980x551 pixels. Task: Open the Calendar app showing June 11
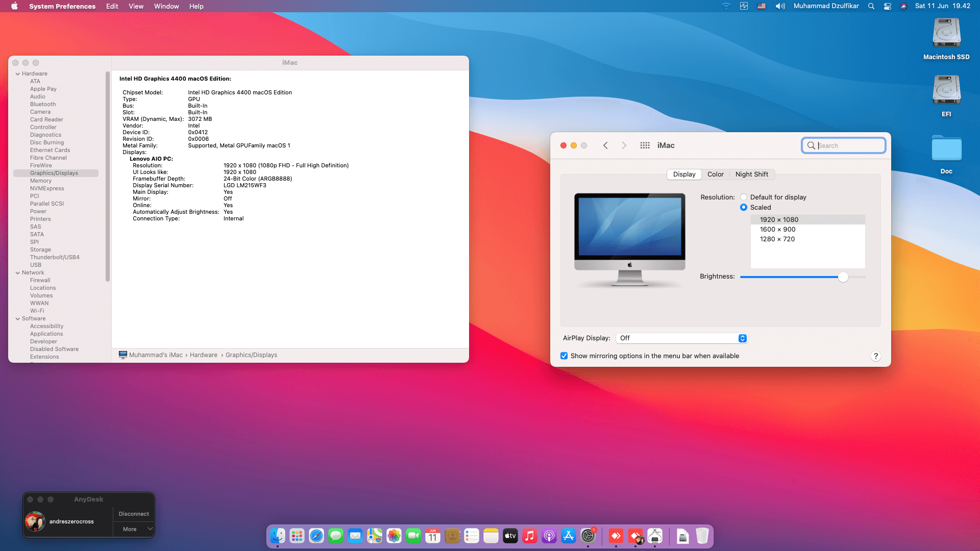432,536
